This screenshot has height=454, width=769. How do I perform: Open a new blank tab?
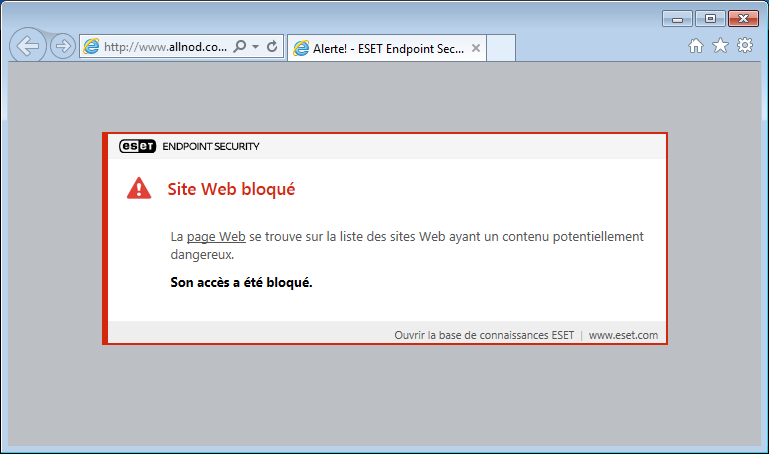[x=501, y=49]
